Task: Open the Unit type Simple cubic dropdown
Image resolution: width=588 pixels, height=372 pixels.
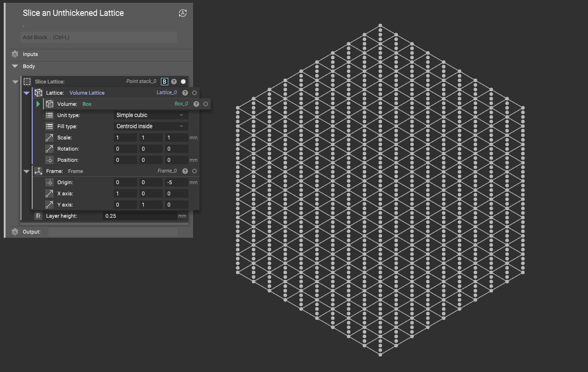Action: coord(151,115)
